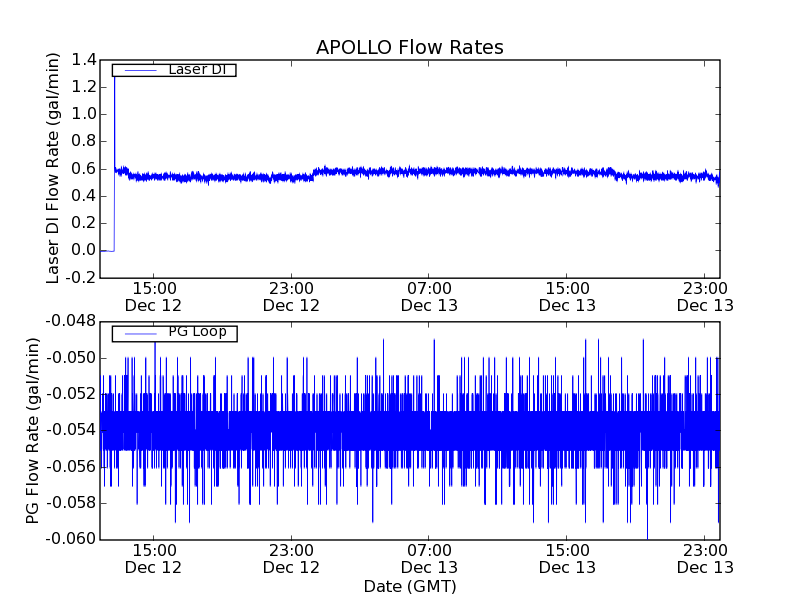800x600 pixels.
Task: Click the 1.2 tick on Laser DI axis
Action: click(x=84, y=87)
